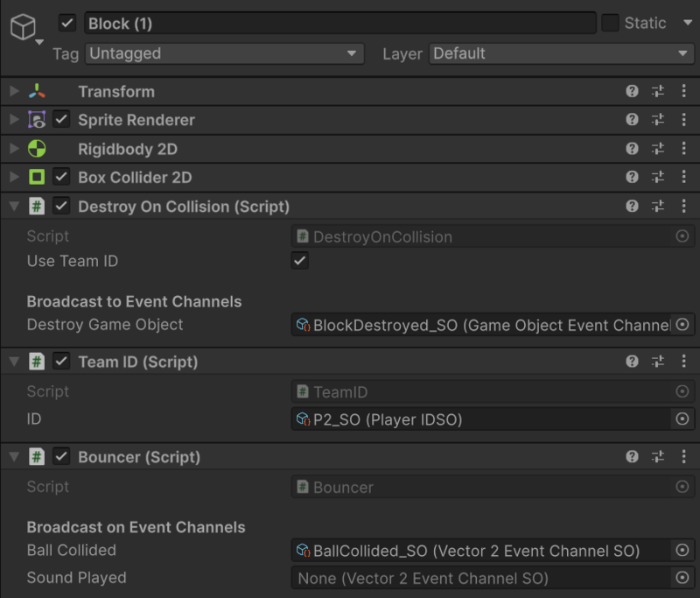Open Rigidbody 2D more options menu
The image size is (700, 598).
pos(683,149)
